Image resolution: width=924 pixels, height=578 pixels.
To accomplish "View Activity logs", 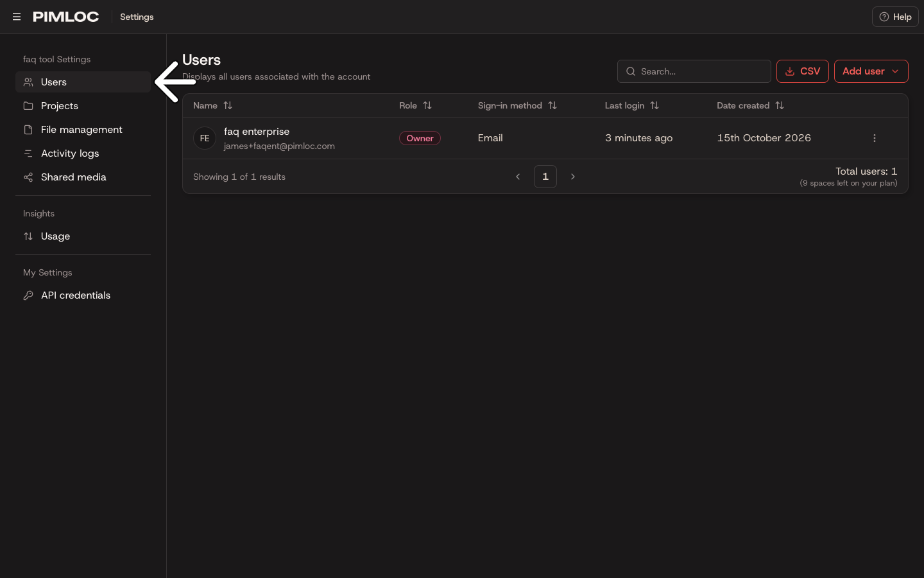I will click(83, 153).
